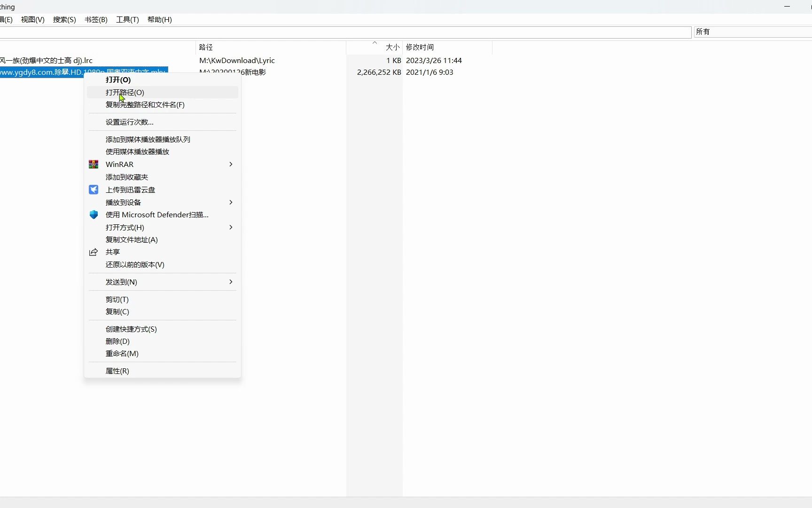Viewport: 812px width, 508px height.
Task: Click the Xunlei cloud upload icon
Action: coord(94,190)
